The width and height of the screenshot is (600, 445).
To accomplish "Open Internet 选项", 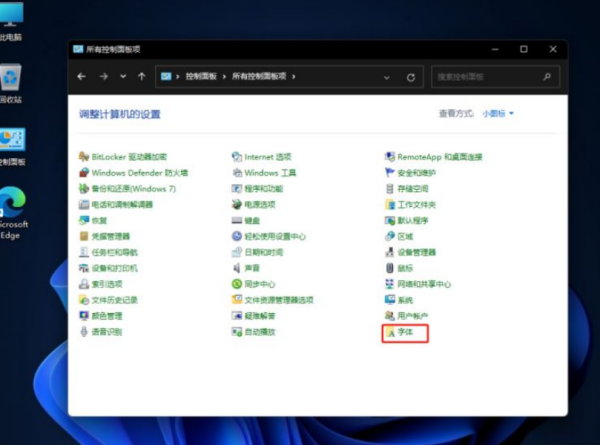I will click(x=267, y=157).
